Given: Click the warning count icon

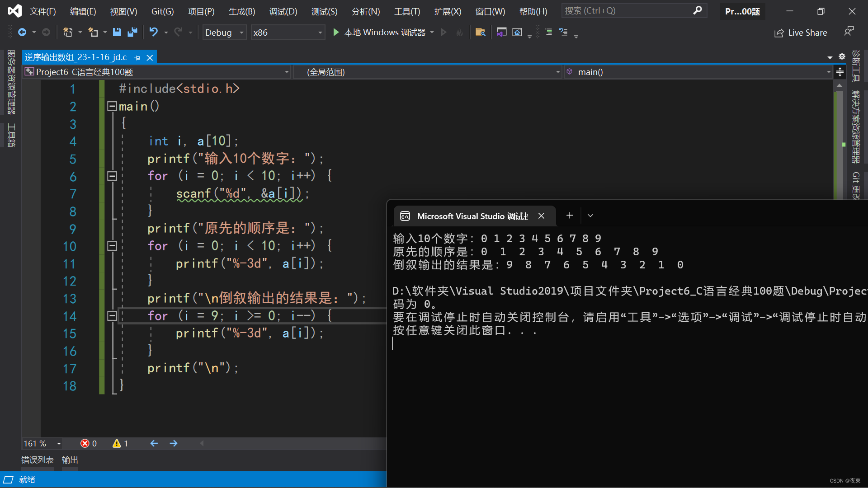Looking at the screenshot, I should (117, 443).
